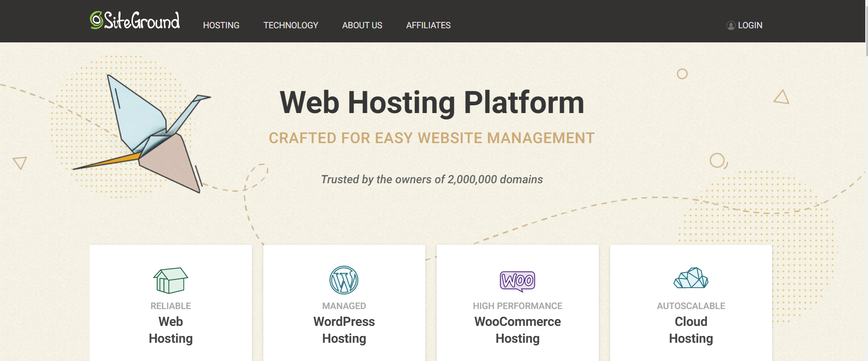This screenshot has height=361, width=868.
Task: Click the user avatar icon beside Login
Action: pos(731,26)
